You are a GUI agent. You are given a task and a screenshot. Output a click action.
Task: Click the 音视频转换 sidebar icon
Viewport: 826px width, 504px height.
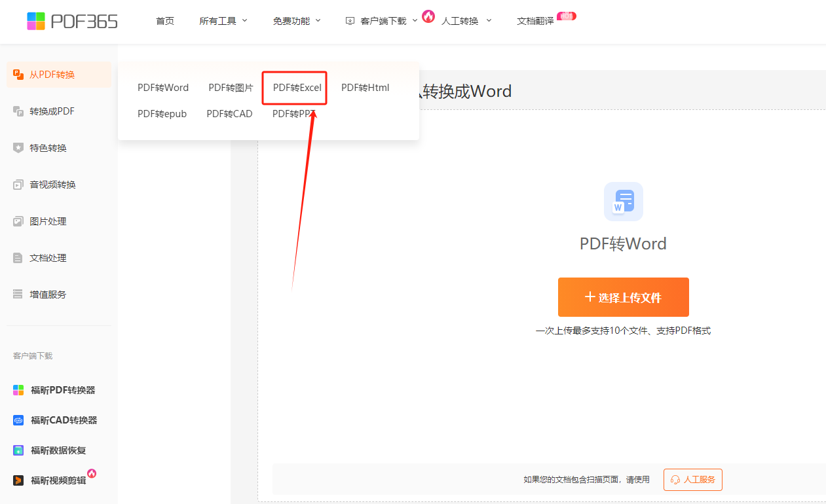[x=18, y=185]
